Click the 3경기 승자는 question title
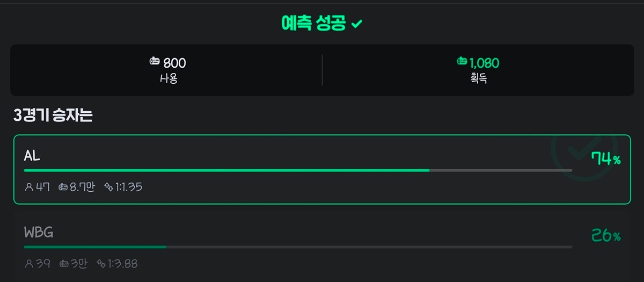The image size is (644, 282). point(53,115)
